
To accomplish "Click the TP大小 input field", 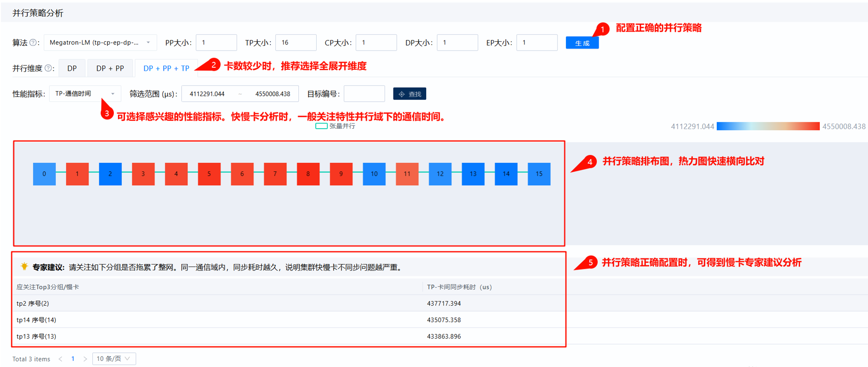I will tap(296, 43).
